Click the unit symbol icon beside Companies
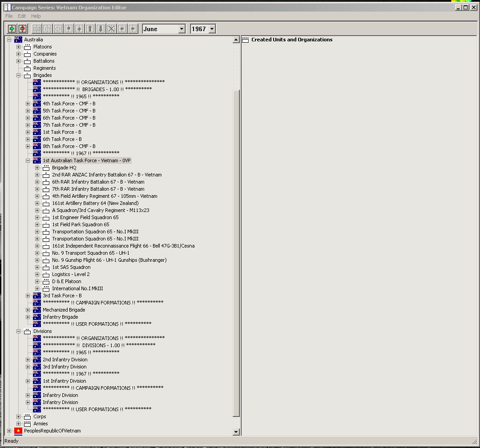The width and height of the screenshot is (480, 448). click(x=27, y=54)
